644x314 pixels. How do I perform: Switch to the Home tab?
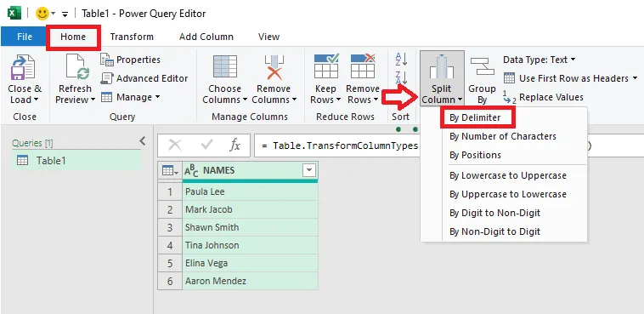click(x=73, y=37)
